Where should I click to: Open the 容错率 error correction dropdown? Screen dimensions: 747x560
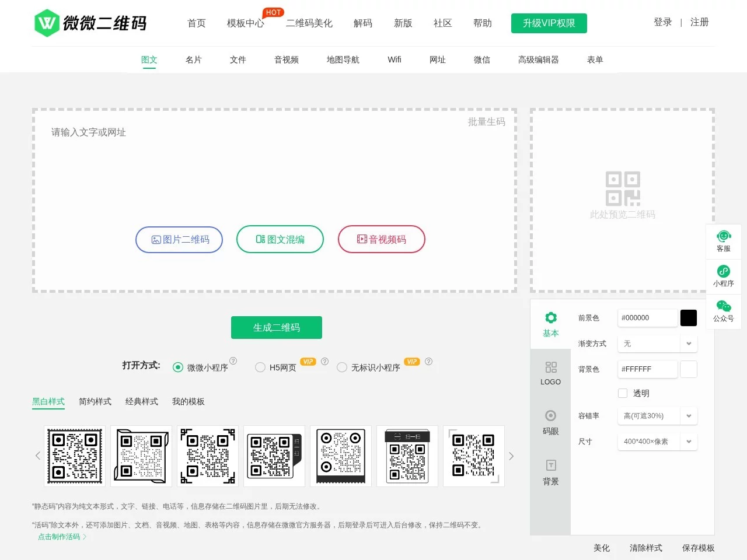pos(657,416)
